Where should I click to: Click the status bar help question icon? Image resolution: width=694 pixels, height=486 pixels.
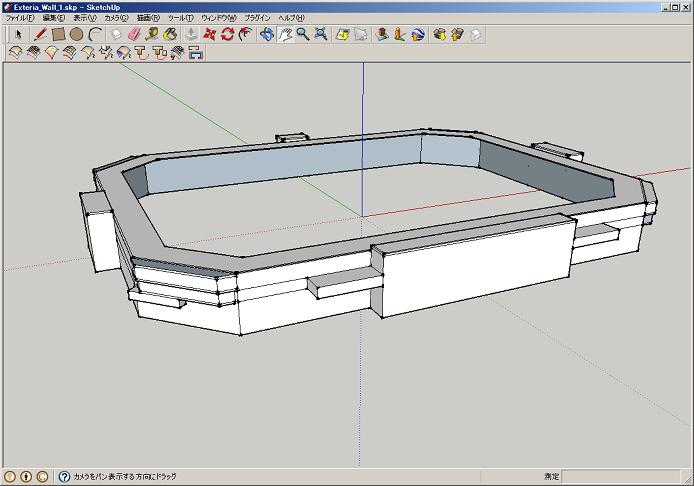point(64,477)
